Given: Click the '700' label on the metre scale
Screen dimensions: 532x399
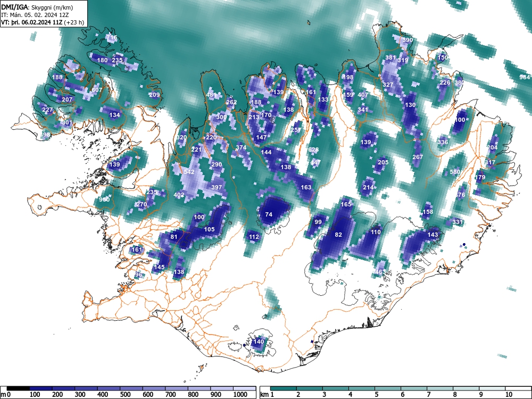Looking at the screenshot, I should coord(170,395).
